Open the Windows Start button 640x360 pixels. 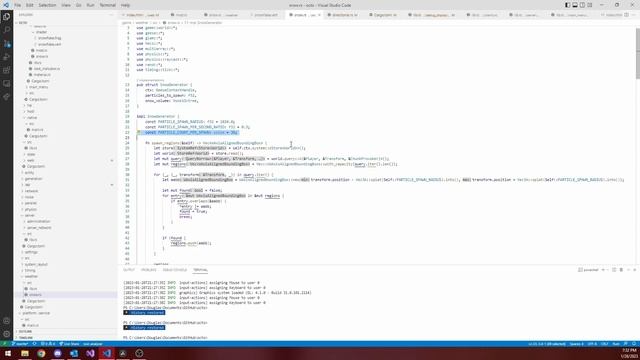(8, 353)
